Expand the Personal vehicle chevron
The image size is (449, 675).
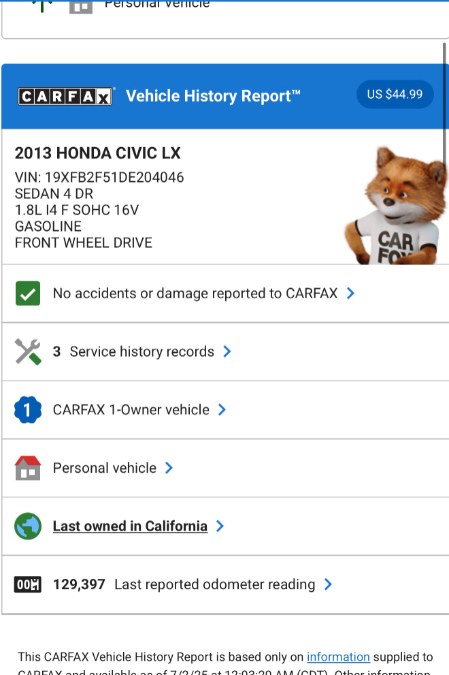tap(169, 468)
